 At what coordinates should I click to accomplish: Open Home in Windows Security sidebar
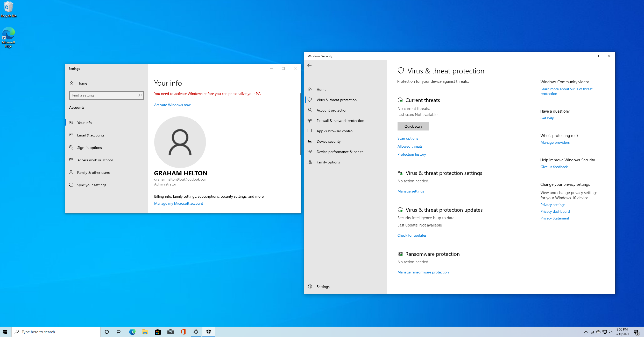(x=346, y=90)
